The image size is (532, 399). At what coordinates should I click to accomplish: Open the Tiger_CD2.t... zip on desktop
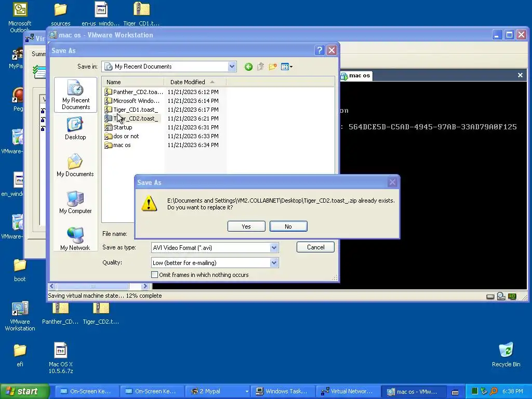(101, 313)
